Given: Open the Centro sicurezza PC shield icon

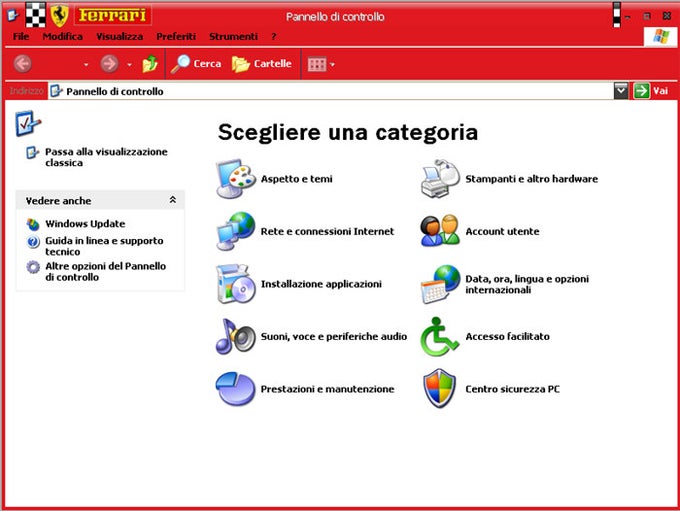Looking at the screenshot, I should [x=440, y=389].
